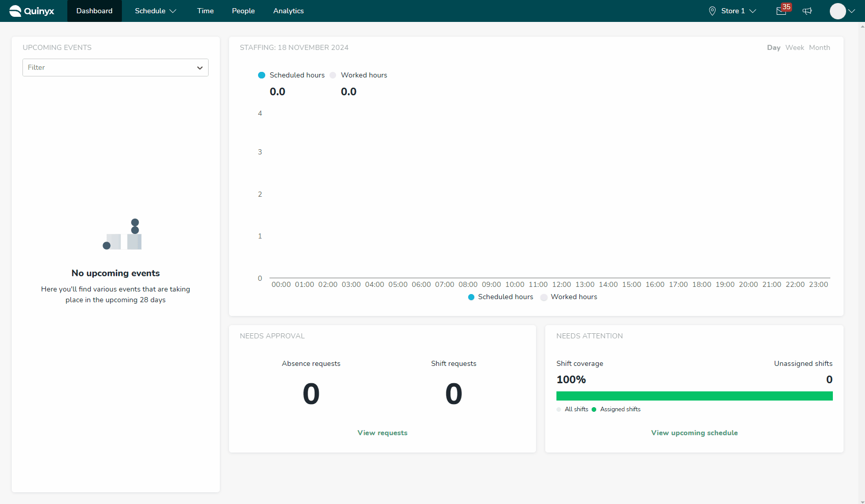This screenshot has height=504, width=865.
Task: Open View upcoming schedule link
Action: [694, 433]
